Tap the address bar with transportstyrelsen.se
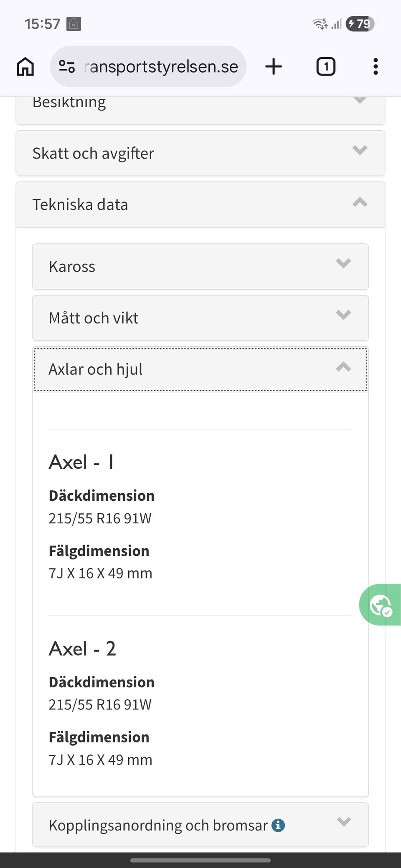The height and width of the screenshot is (868, 401). 148,67
